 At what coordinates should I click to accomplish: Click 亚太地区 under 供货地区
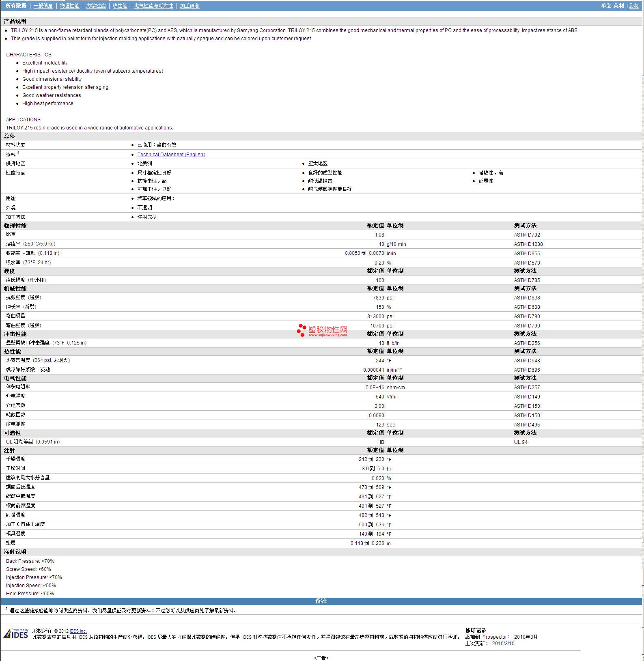click(318, 164)
